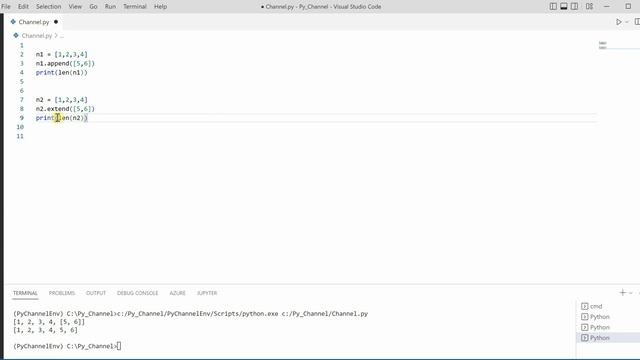Click the code 'print(len(n1))'
640x360 pixels.
tap(62, 73)
